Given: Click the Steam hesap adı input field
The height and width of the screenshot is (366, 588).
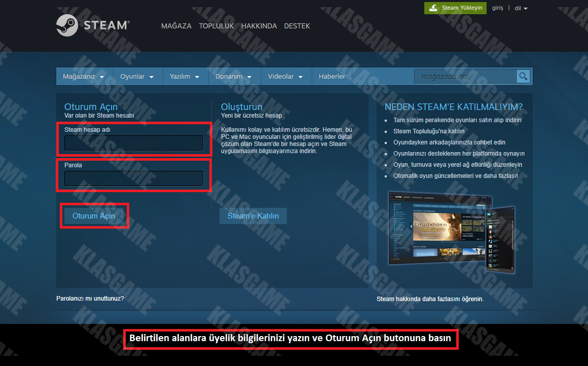Looking at the screenshot, I should (134, 143).
